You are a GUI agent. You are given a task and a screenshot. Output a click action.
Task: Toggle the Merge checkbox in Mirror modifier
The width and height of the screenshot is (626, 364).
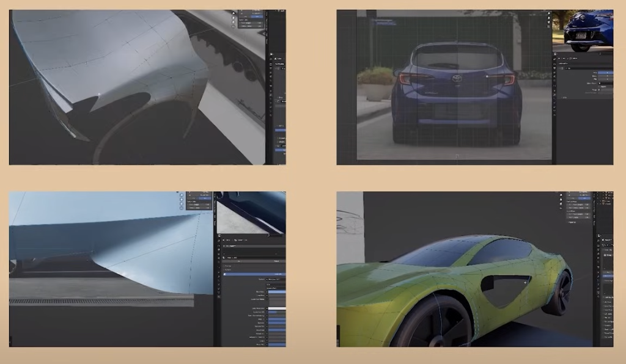point(599,90)
